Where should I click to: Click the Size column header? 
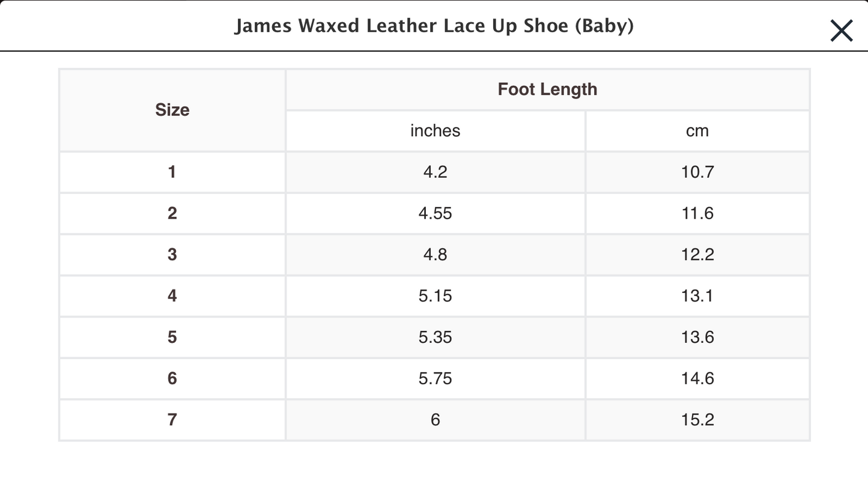click(172, 110)
